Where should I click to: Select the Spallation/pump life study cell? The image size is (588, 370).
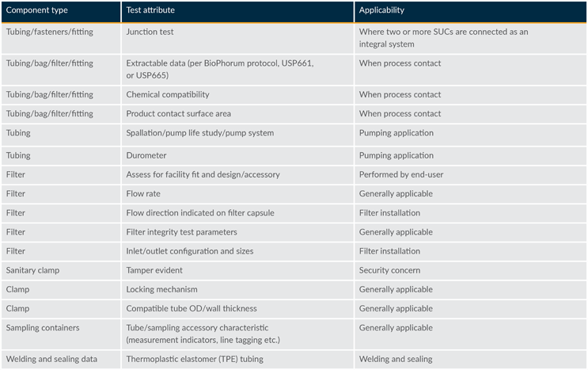pyautogui.click(x=199, y=133)
